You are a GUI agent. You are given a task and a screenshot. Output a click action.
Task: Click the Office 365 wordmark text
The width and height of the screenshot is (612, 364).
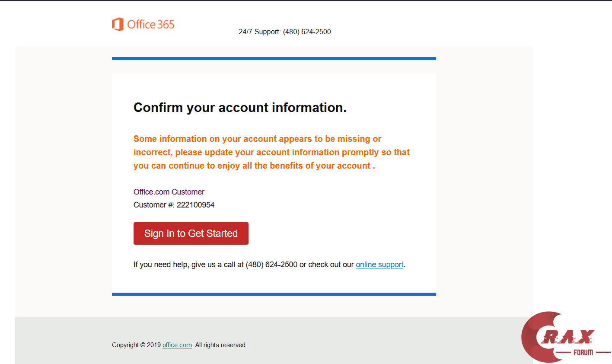pyautogui.click(x=150, y=25)
